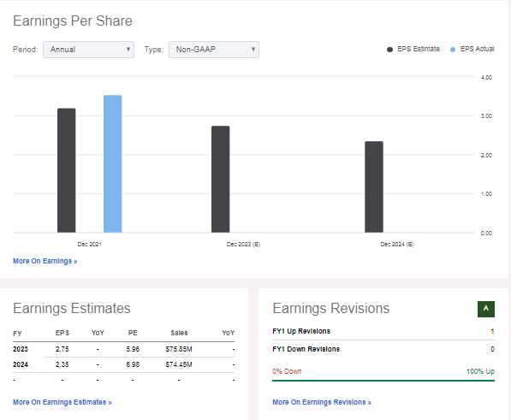Click the EPS Actual legend label
Image resolution: width=511 pixels, height=420 pixels.
point(477,49)
